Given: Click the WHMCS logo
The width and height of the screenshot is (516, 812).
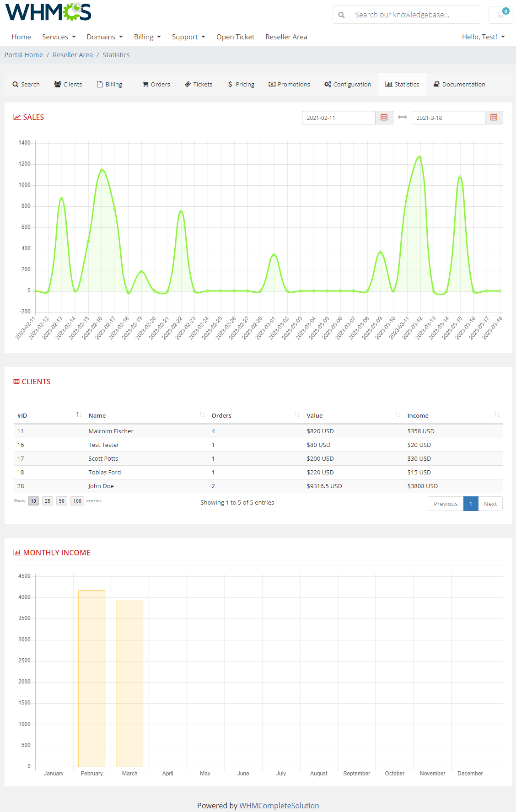Looking at the screenshot, I should (48, 12).
